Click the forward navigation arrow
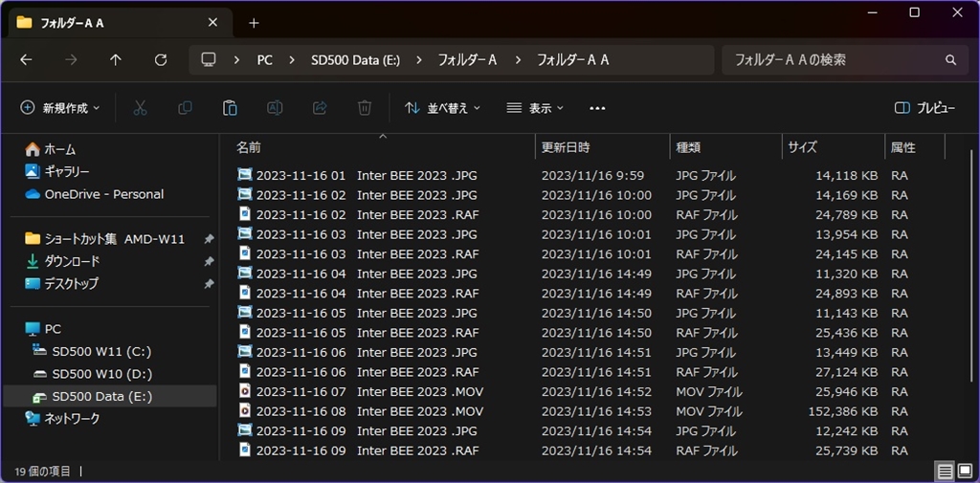The image size is (980, 483). [71, 60]
